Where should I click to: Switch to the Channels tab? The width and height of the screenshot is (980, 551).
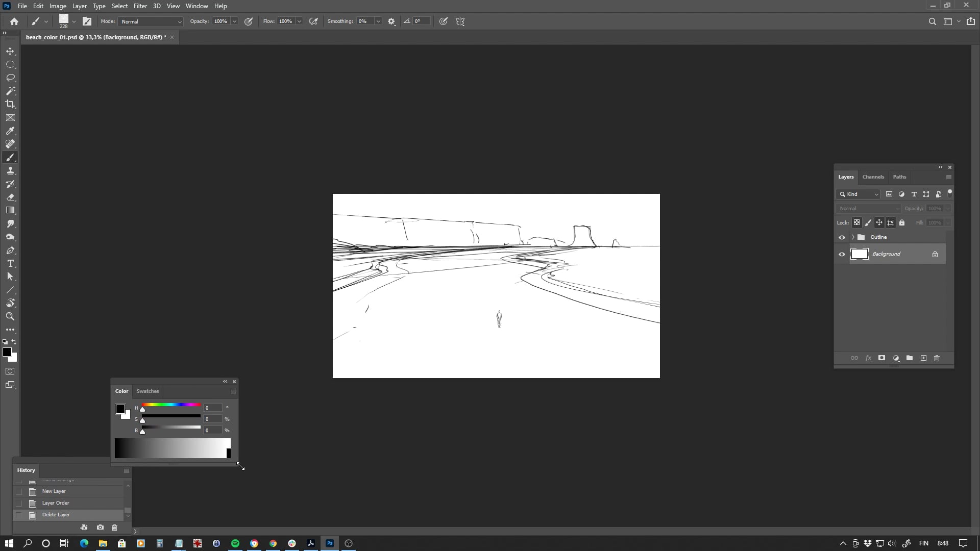click(x=873, y=177)
